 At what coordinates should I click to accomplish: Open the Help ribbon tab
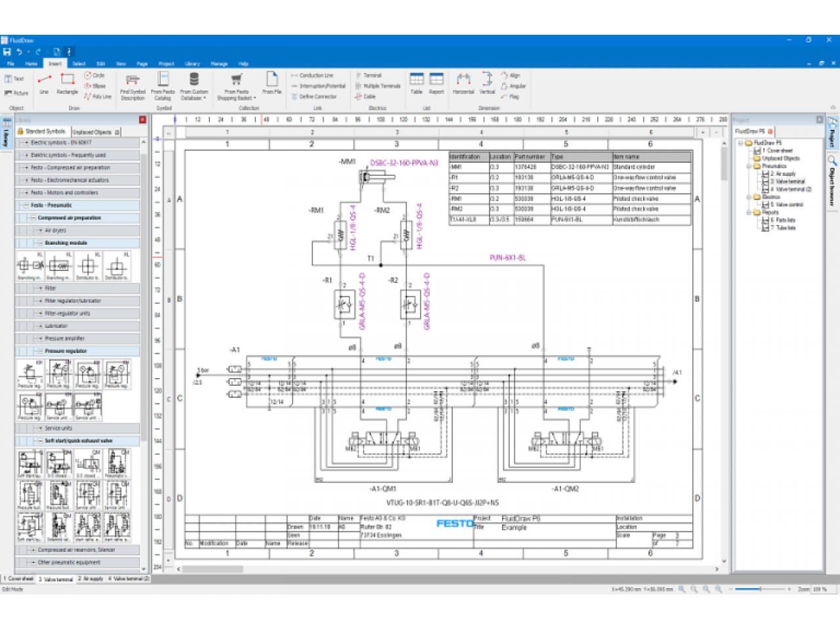tap(243, 64)
